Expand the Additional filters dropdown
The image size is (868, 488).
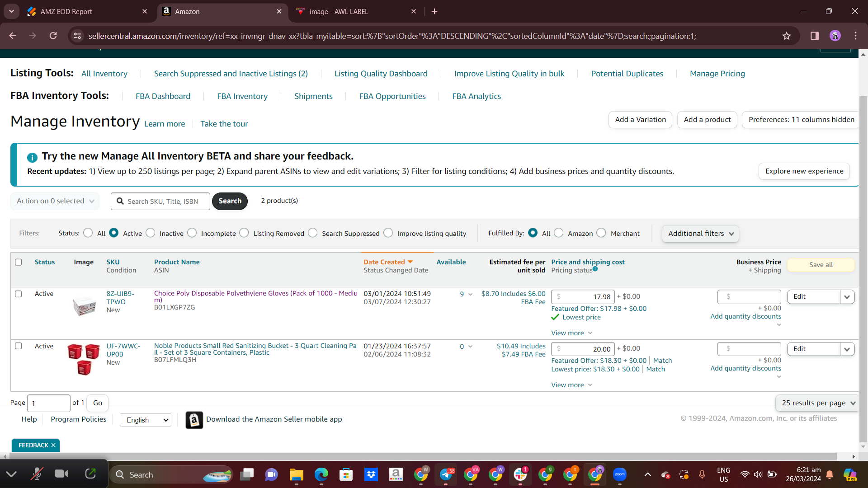click(700, 234)
